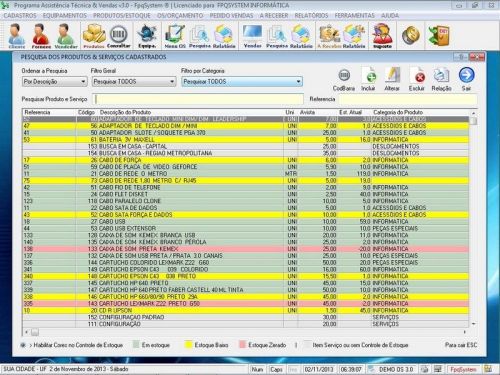Select row CABO SATA FORÇA E DADOS
The width and height of the screenshot is (500, 375).
pyautogui.click(x=246, y=215)
